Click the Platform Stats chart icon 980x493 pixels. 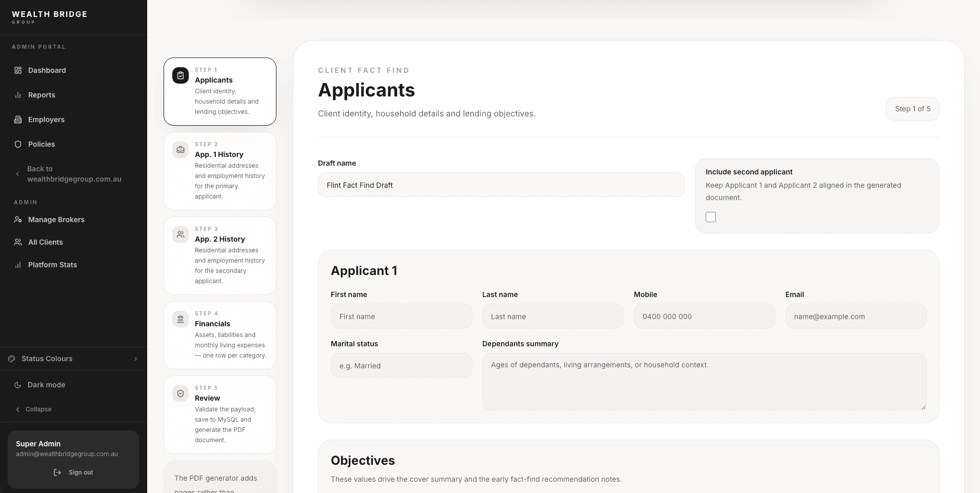click(18, 265)
